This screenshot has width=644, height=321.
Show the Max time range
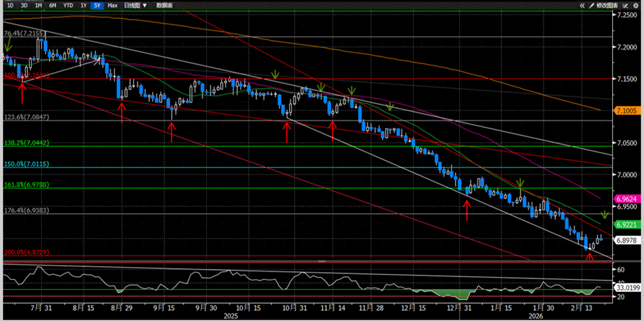coord(112,5)
